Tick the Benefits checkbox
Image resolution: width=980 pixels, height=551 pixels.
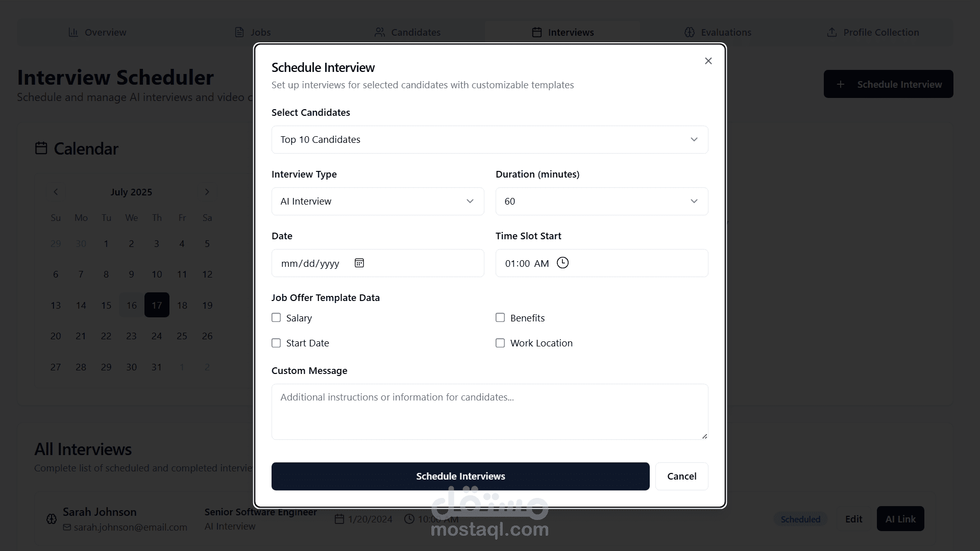[x=500, y=318]
